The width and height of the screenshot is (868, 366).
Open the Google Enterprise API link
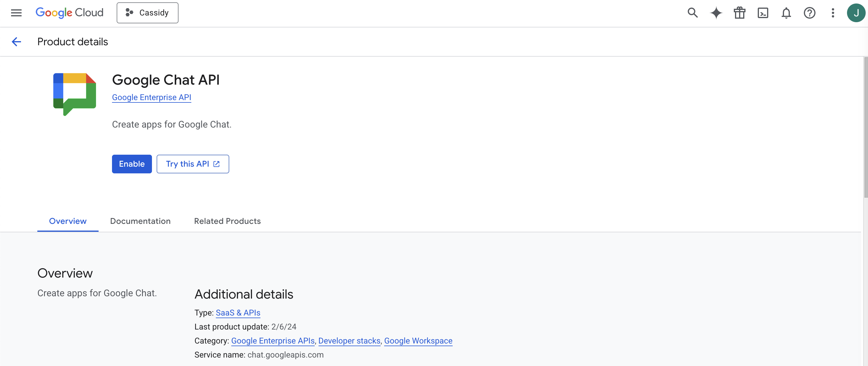click(x=151, y=97)
